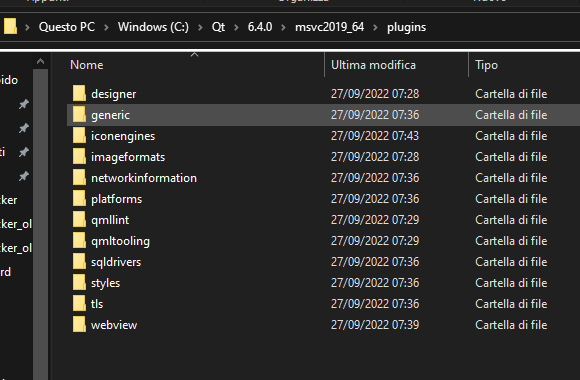
Task: Select the designer folder icon
Action: pos(79,93)
